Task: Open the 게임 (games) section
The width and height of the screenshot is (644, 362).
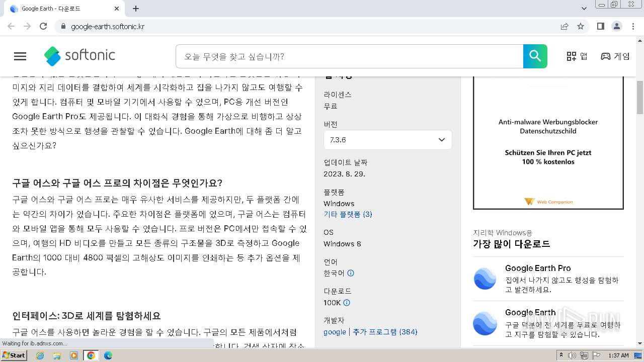Action: click(x=615, y=56)
